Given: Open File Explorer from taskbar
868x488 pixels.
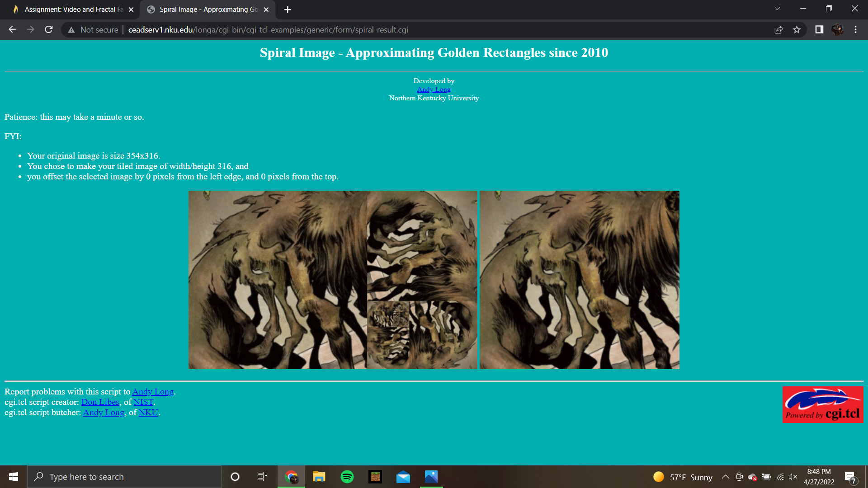Looking at the screenshot, I should click(x=319, y=477).
